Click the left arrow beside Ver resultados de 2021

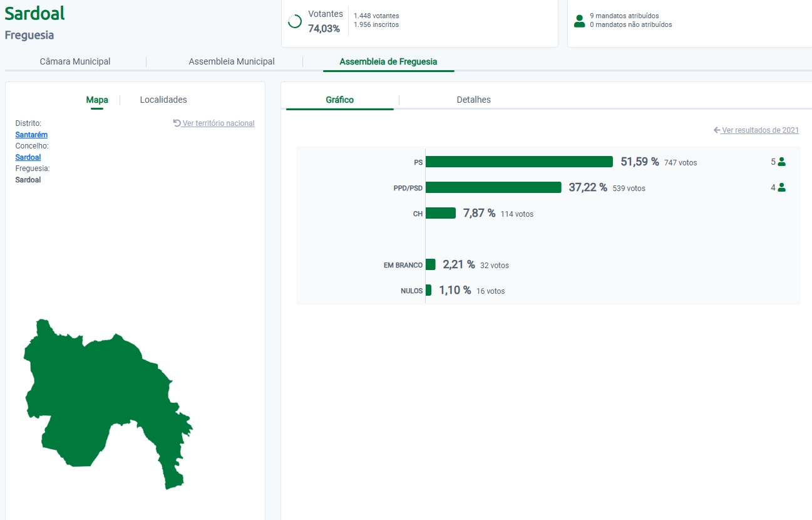pyautogui.click(x=717, y=130)
